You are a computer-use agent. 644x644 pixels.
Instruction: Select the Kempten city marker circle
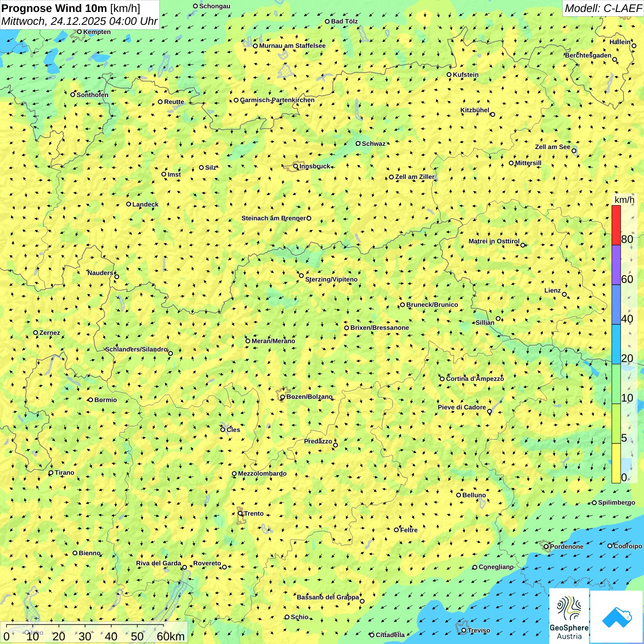click(80, 32)
